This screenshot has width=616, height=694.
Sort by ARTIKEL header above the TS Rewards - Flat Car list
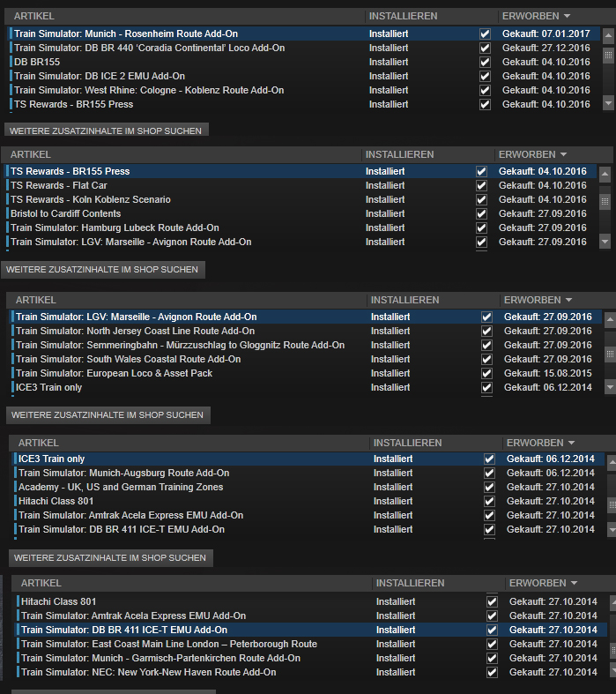point(31,154)
